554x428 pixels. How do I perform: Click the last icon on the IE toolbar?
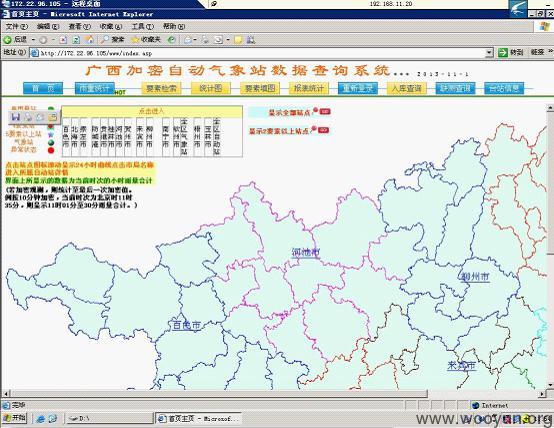(x=251, y=40)
